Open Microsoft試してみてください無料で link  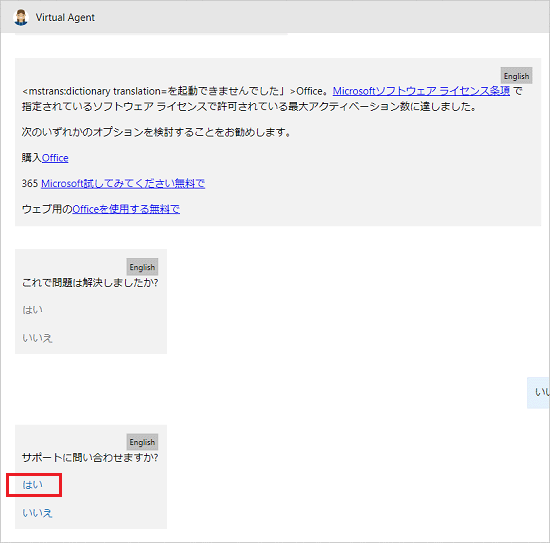tap(123, 183)
